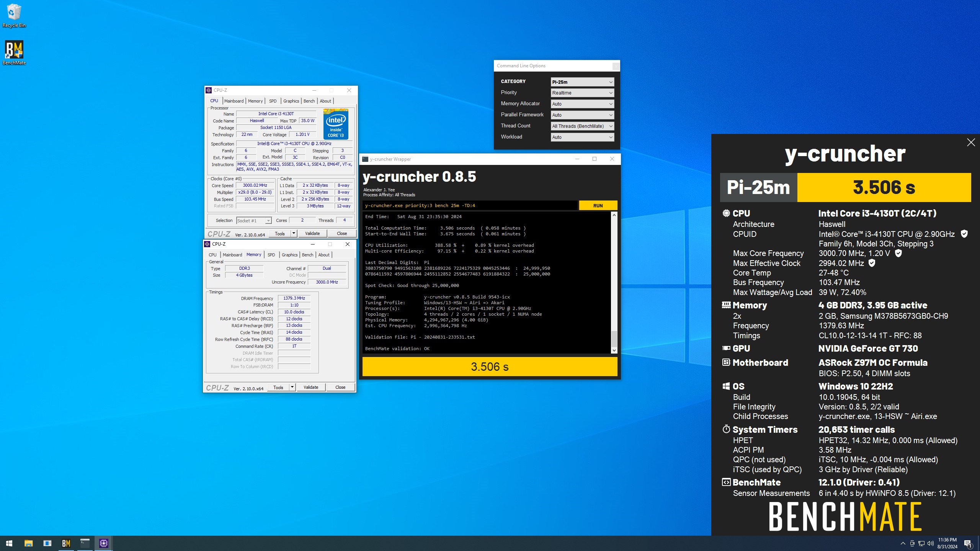Click Close in upper CPU-Z window
This screenshot has height=551, width=980.
coord(342,233)
